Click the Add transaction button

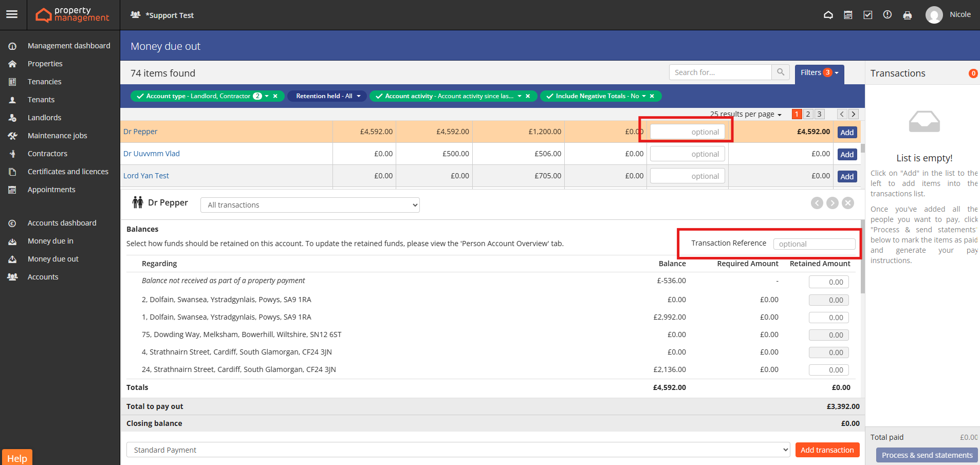(827, 450)
